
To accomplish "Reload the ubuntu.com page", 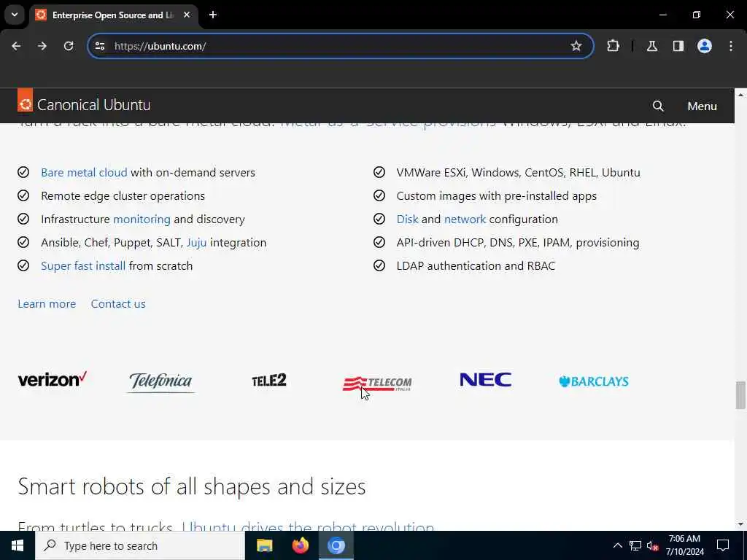I will pyautogui.click(x=69, y=46).
